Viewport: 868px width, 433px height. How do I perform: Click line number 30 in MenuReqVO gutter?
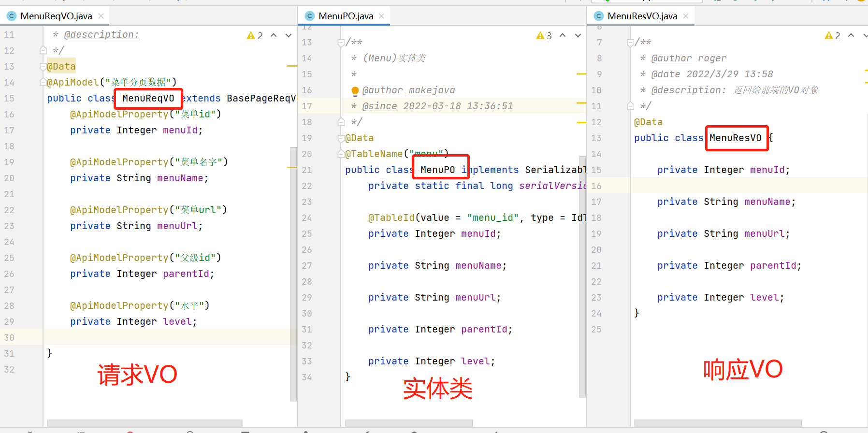tap(9, 337)
